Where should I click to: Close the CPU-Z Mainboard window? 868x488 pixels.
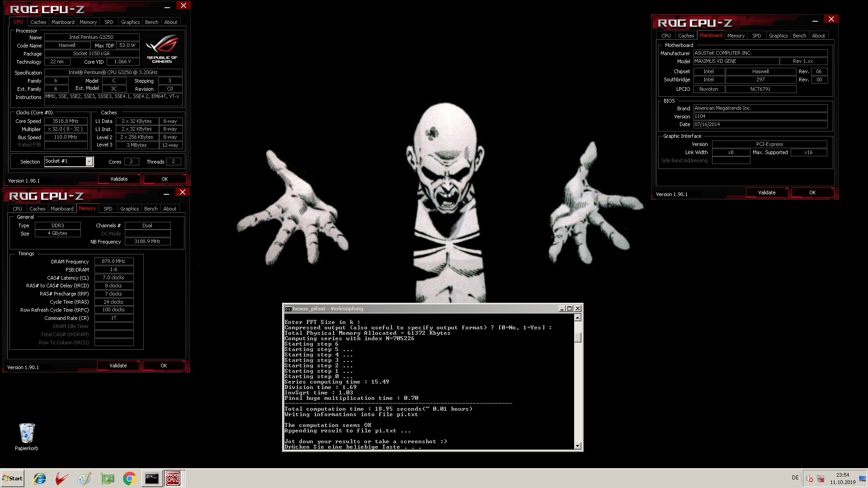point(831,19)
